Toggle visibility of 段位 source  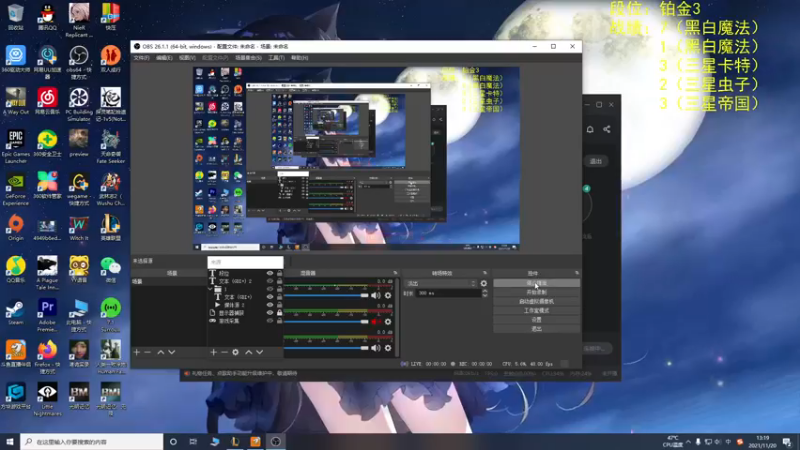pyautogui.click(x=270, y=273)
